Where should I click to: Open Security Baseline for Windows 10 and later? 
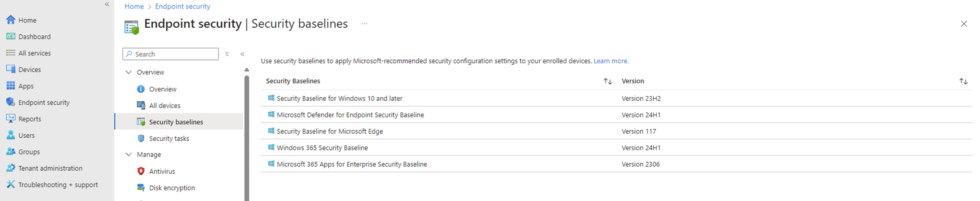339,98
